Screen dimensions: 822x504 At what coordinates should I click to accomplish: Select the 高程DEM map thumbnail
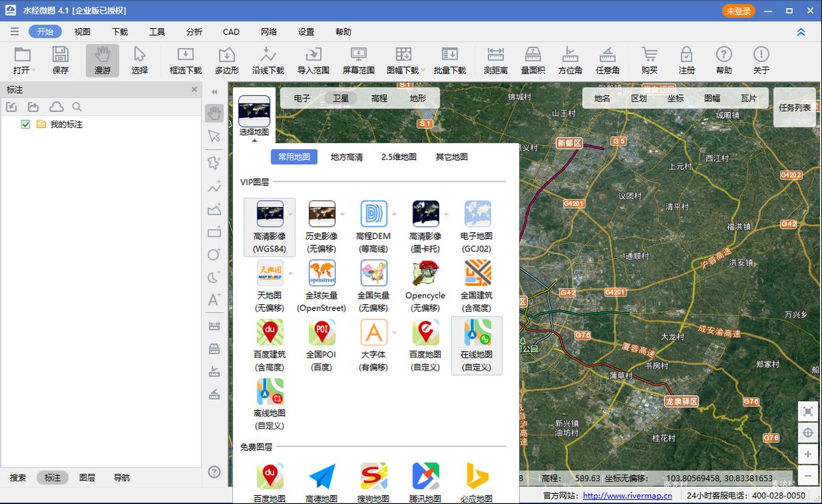[373, 213]
